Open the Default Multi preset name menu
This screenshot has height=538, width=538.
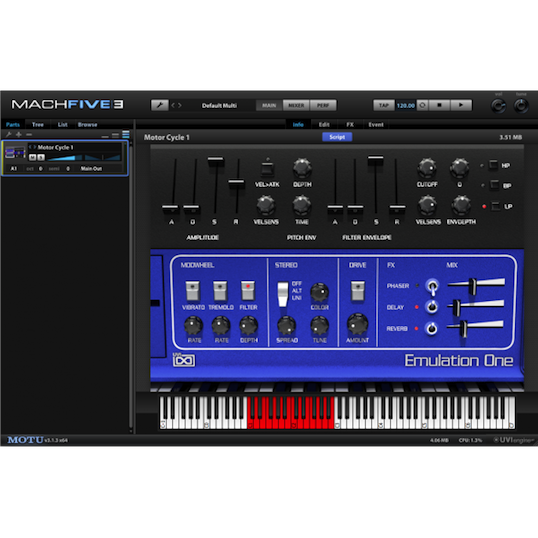pyautogui.click(x=219, y=105)
